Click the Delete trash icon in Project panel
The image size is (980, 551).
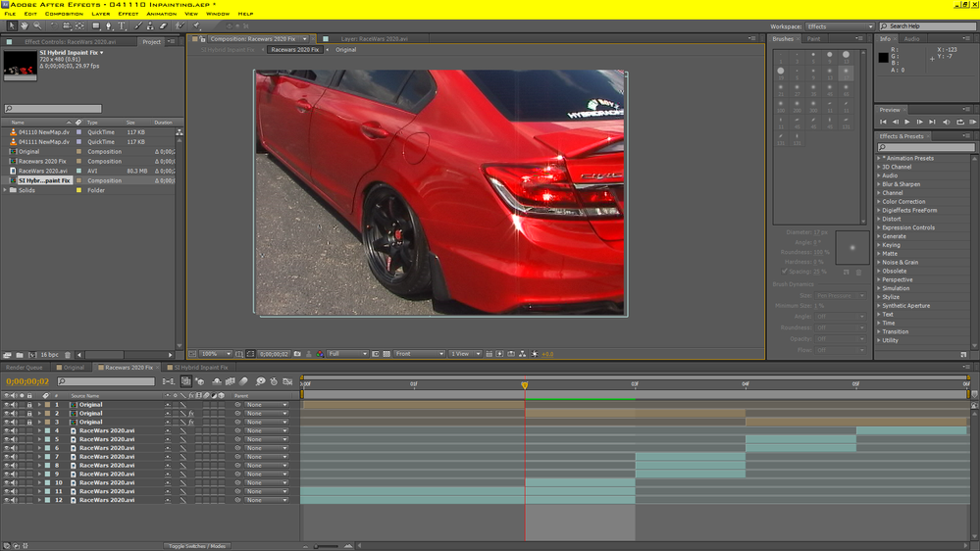[x=66, y=355]
